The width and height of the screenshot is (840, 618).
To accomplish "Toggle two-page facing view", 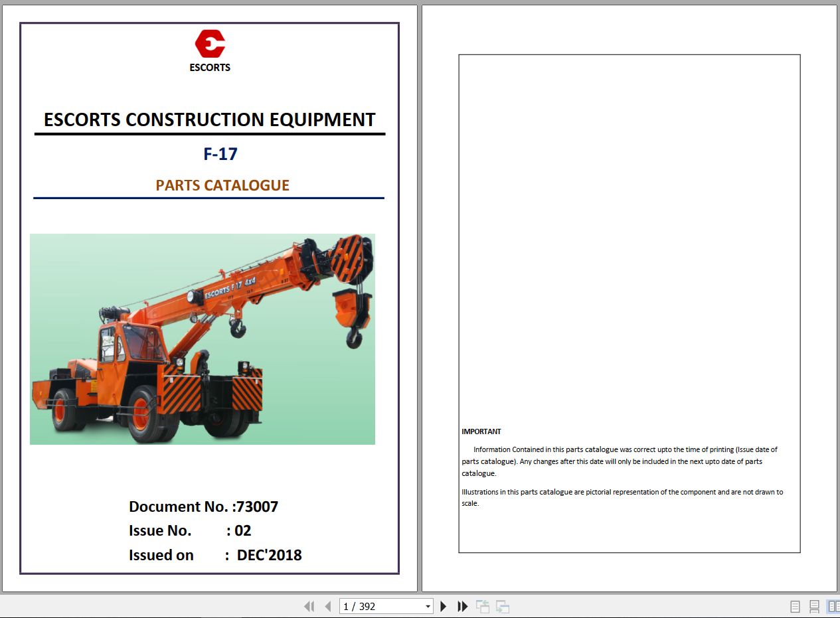I will (833, 606).
